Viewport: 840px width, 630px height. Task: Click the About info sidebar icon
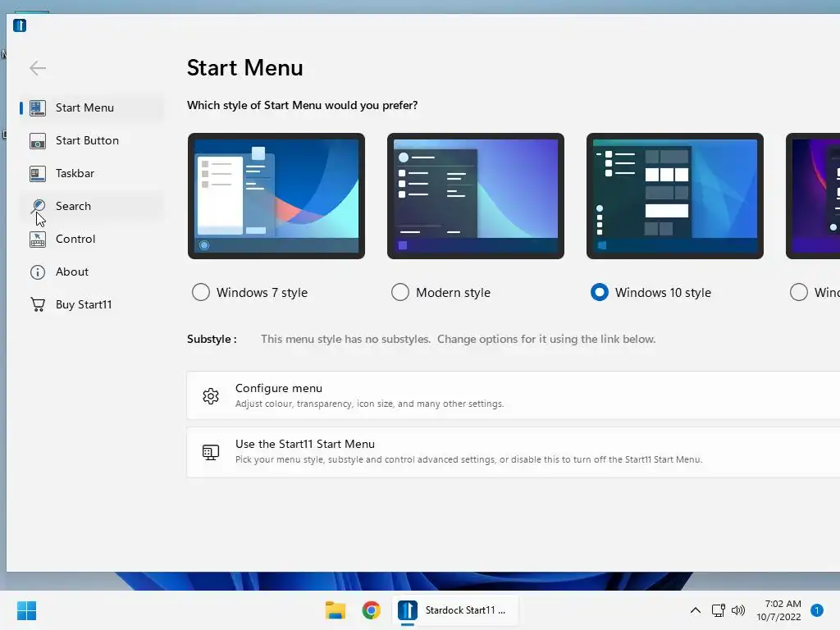click(38, 272)
